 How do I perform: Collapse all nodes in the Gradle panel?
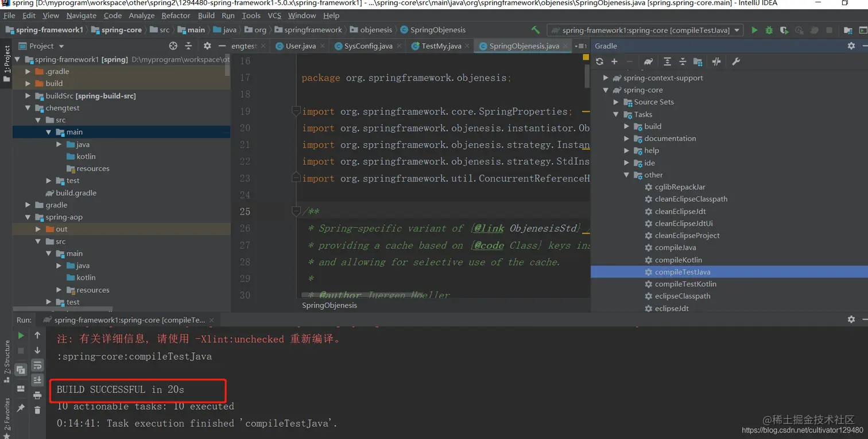coord(683,61)
